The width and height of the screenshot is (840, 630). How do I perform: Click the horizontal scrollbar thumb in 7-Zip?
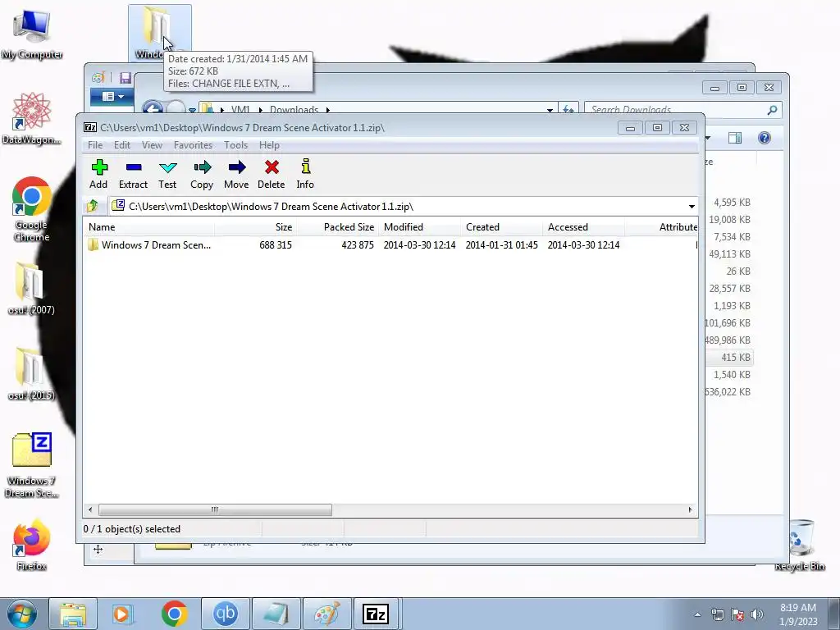[215, 509]
